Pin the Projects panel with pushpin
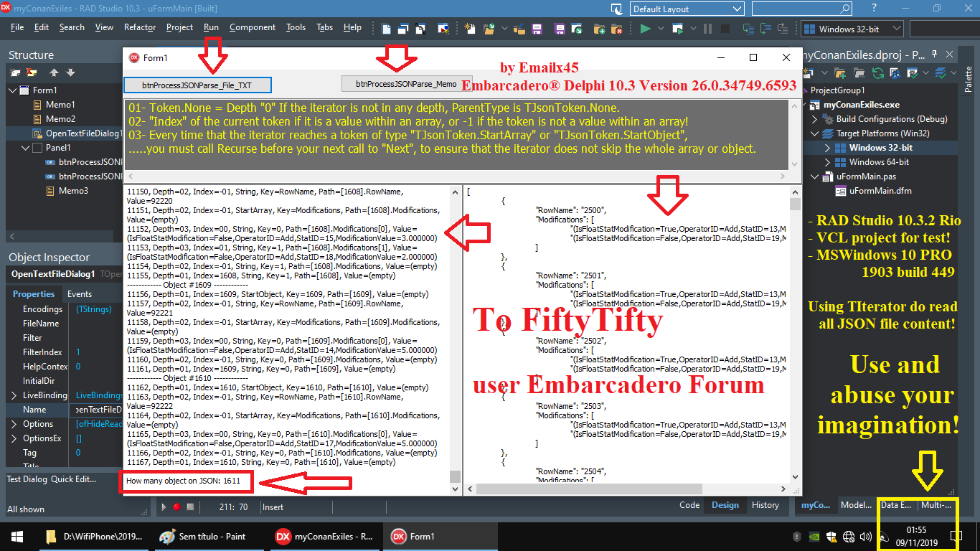980x551 pixels. point(934,55)
